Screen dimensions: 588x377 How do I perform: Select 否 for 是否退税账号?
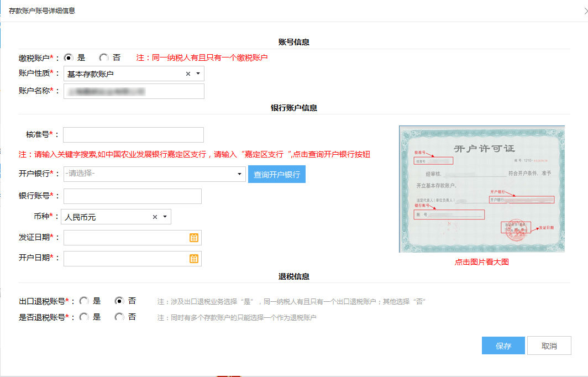(x=118, y=317)
